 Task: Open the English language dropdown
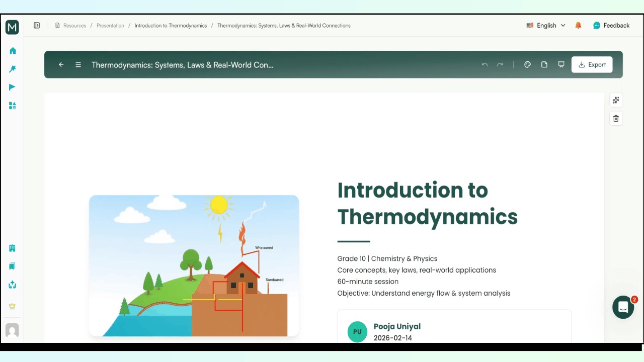(546, 25)
